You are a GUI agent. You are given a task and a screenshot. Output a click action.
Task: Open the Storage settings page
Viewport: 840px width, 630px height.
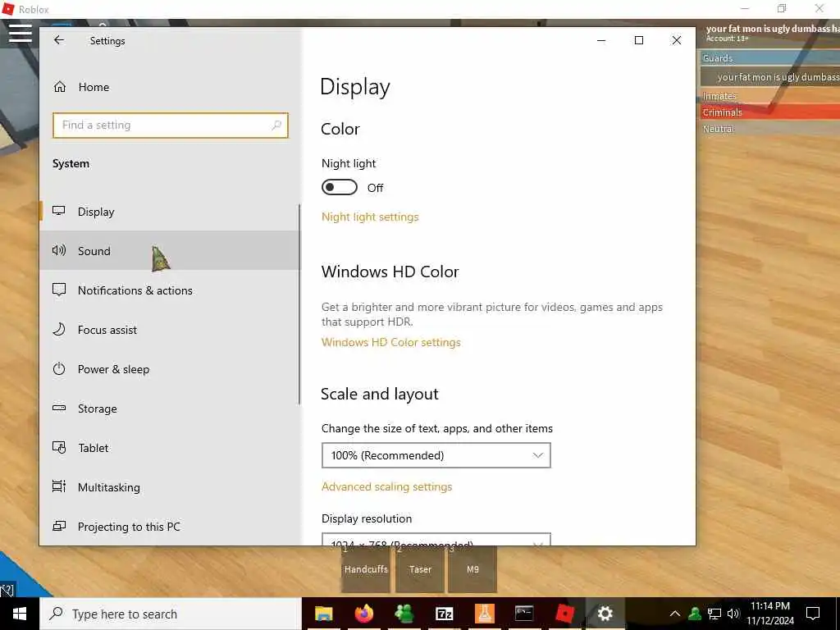(x=169, y=409)
